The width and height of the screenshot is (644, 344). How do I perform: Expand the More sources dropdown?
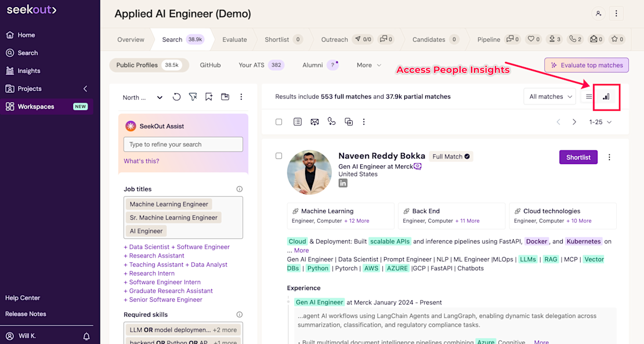point(369,65)
